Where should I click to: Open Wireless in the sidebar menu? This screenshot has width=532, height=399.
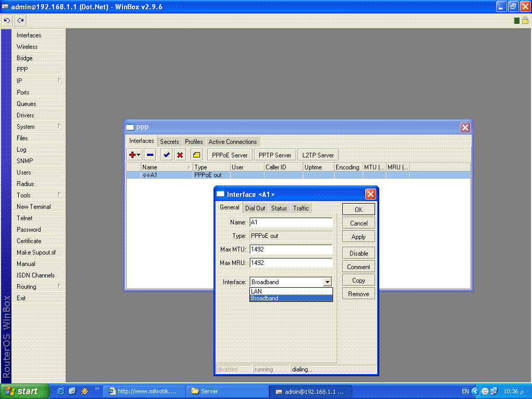point(38,46)
